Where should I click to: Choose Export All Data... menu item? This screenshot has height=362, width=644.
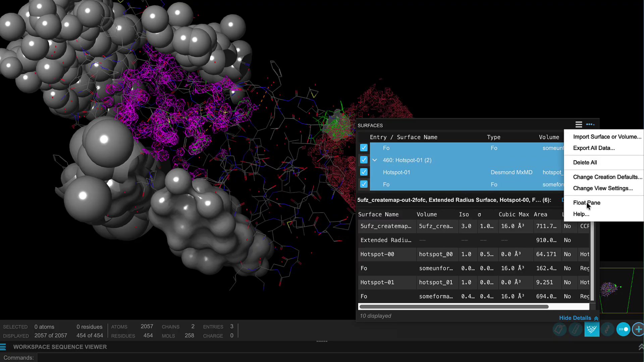point(594,148)
